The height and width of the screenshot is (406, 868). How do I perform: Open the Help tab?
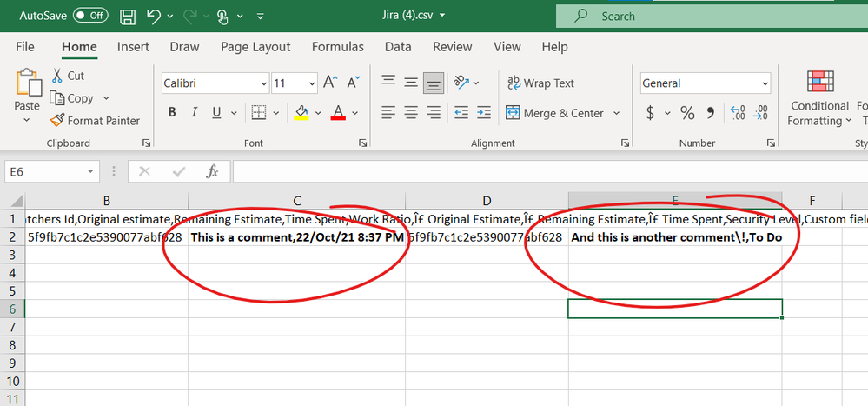(554, 47)
